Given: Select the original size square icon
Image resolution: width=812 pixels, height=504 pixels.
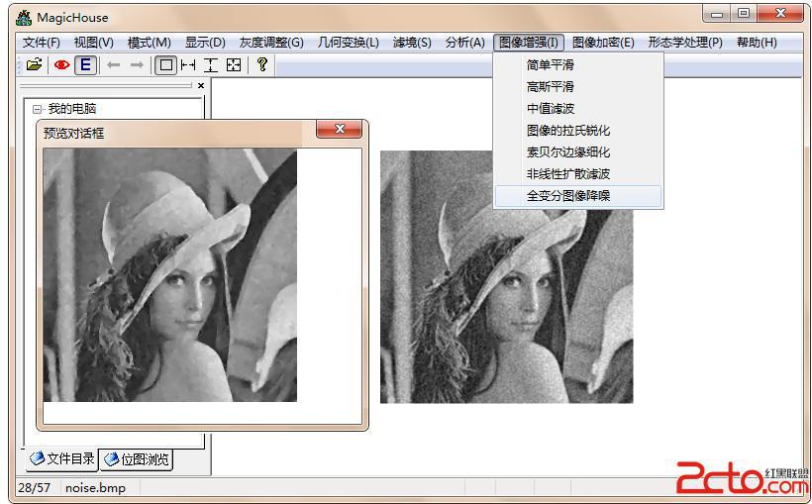Looking at the screenshot, I should 165,64.
